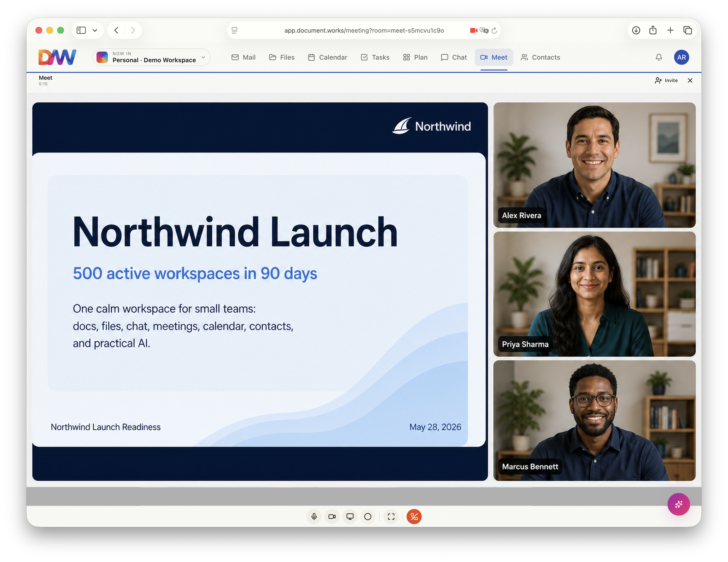The image size is (728, 562).
Task: Go to the Contacts tab
Action: (540, 57)
